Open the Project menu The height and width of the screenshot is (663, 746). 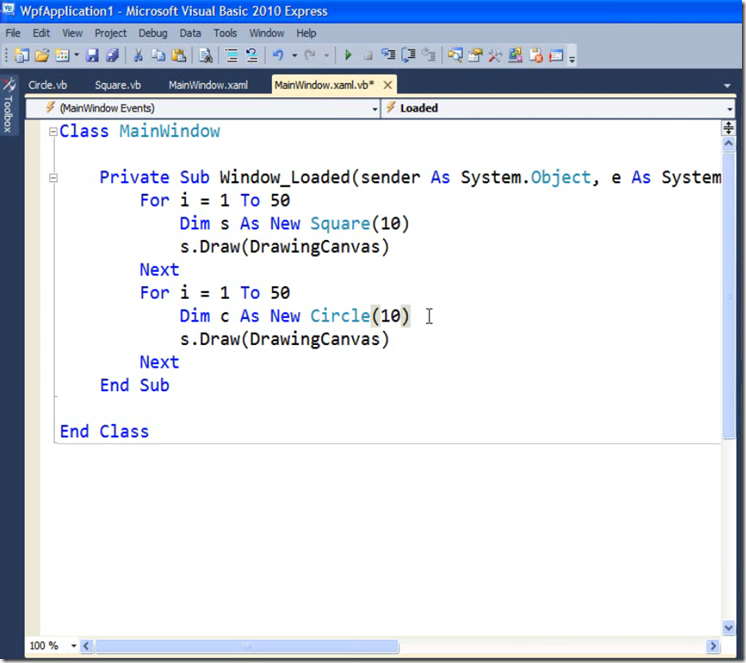(110, 33)
